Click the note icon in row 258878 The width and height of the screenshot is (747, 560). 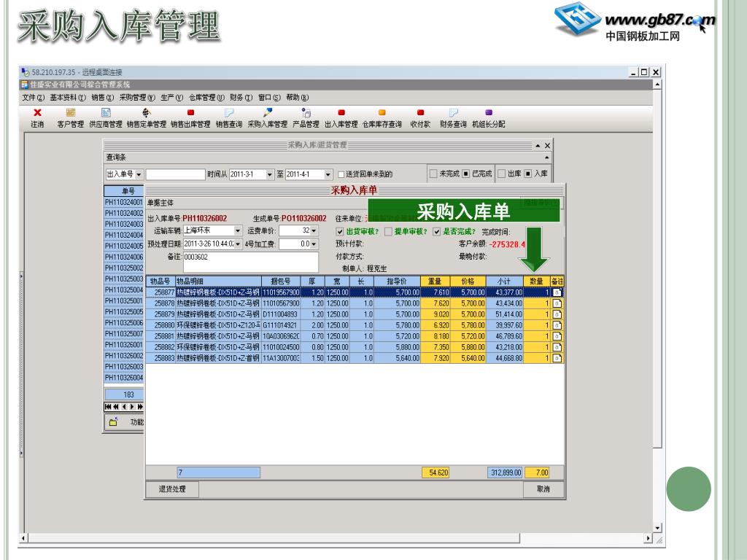click(x=557, y=303)
